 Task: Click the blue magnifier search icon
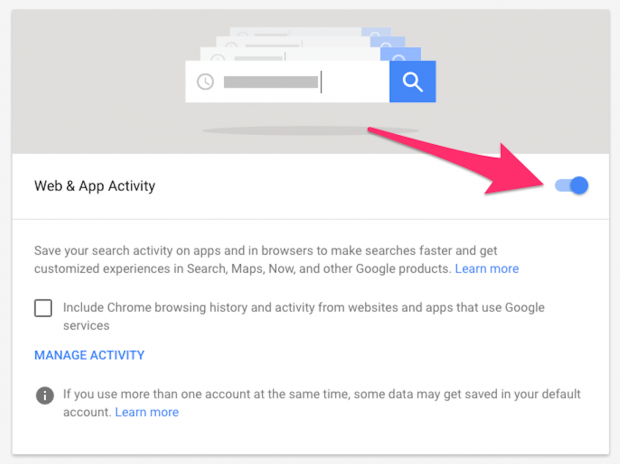[412, 81]
